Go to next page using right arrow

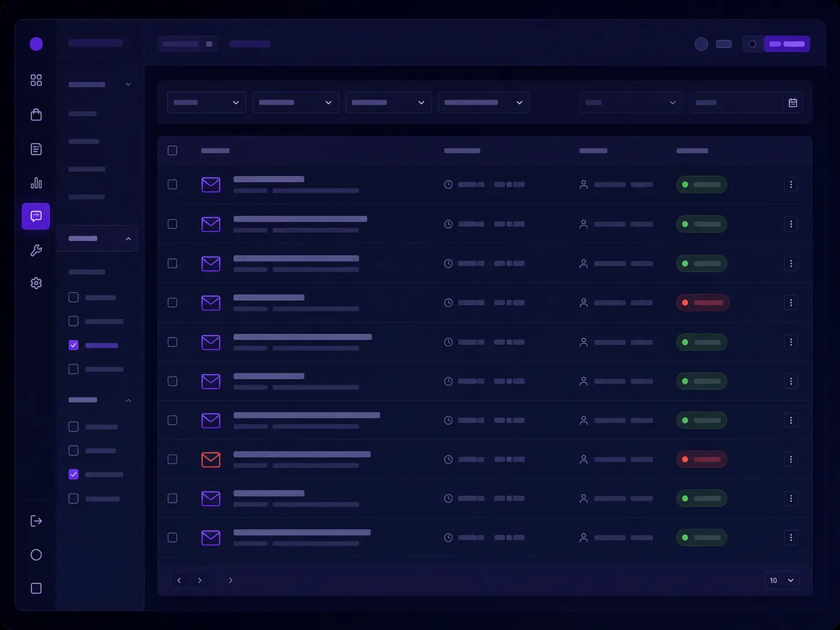(x=200, y=580)
